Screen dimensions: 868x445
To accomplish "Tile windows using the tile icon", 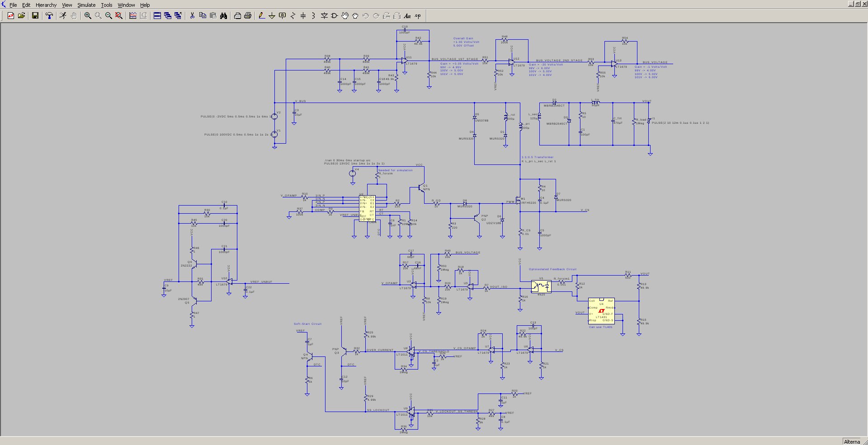I will point(157,16).
